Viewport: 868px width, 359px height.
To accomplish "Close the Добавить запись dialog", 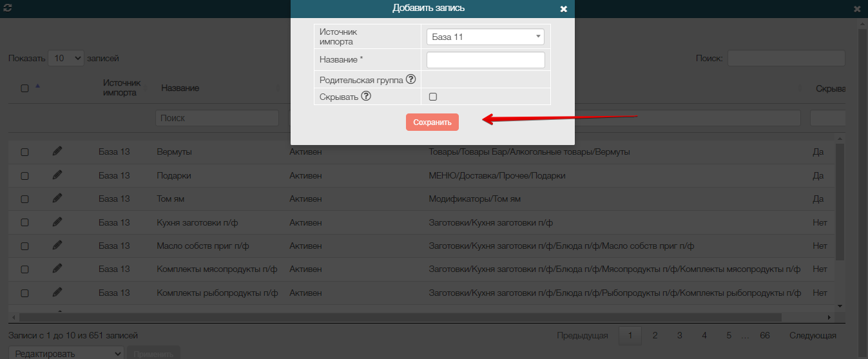I will pyautogui.click(x=563, y=9).
